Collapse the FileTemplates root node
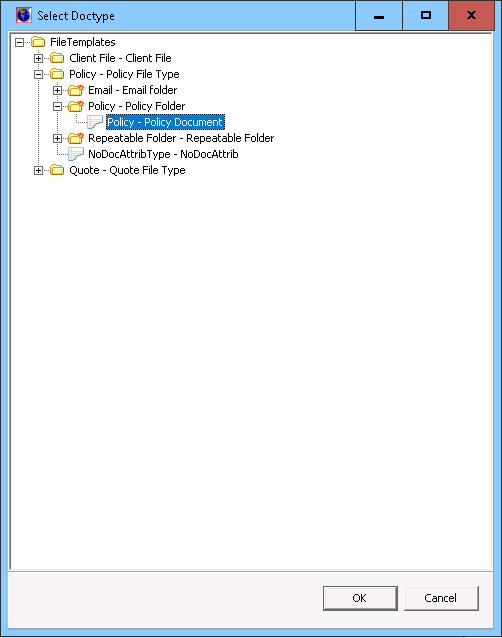 pos(19,42)
